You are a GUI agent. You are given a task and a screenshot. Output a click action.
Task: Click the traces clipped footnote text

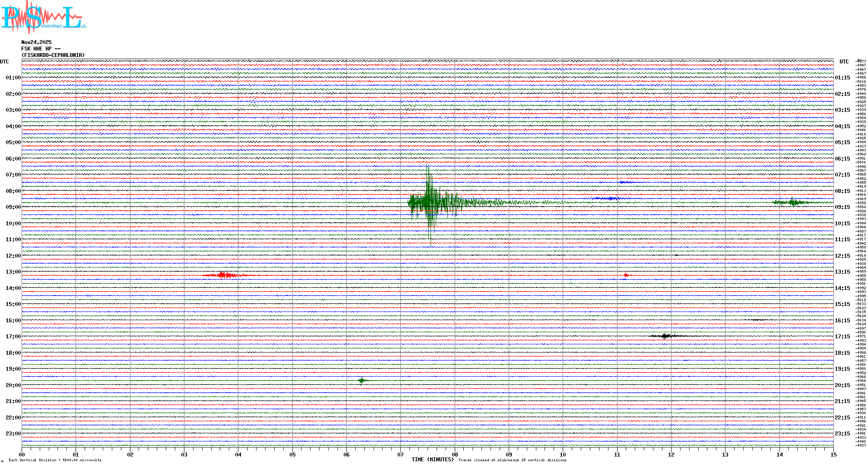(512, 460)
